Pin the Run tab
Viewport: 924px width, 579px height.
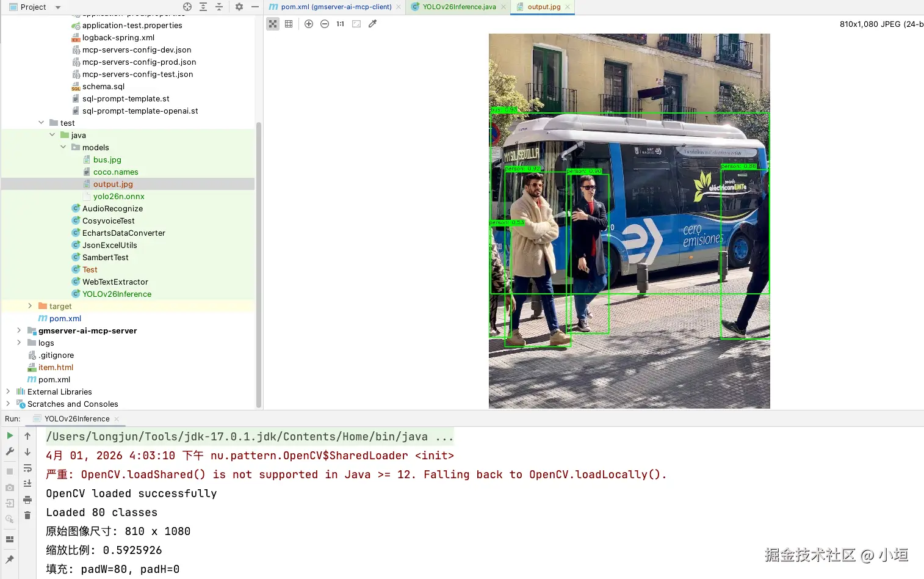coord(10,559)
